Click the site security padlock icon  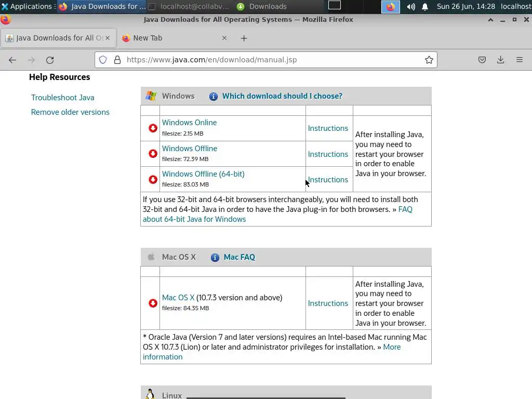(x=117, y=60)
